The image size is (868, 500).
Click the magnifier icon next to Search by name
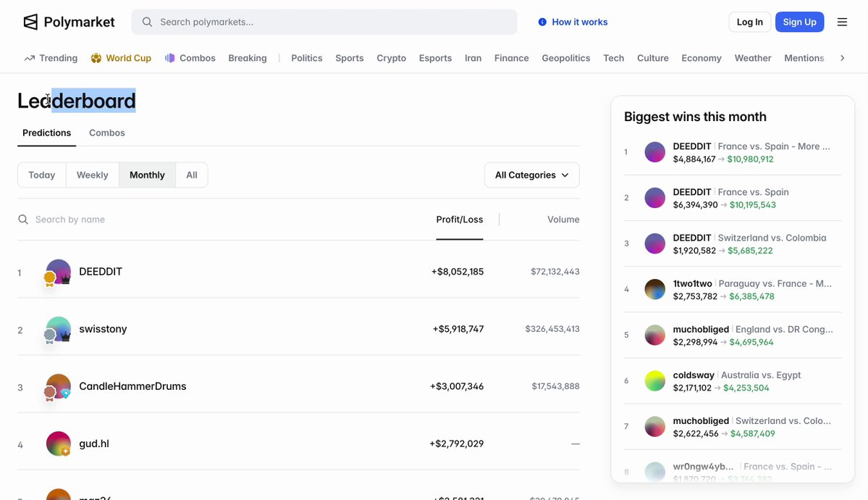click(x=22, y=220)
